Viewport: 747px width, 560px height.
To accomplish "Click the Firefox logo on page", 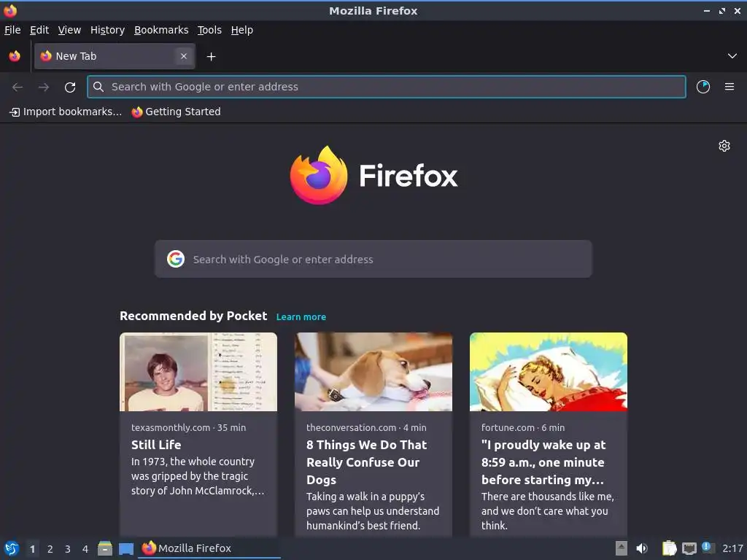I will (373, 176).
